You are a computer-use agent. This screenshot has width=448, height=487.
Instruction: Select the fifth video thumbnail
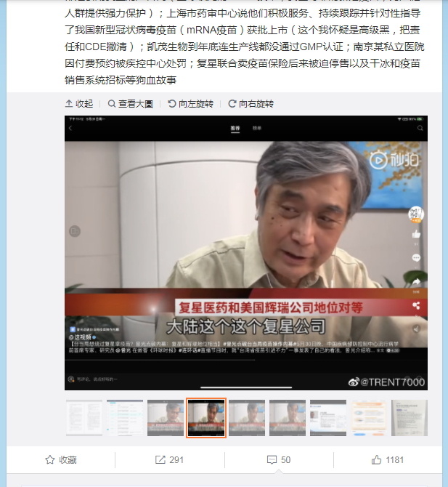click(247, 418)
